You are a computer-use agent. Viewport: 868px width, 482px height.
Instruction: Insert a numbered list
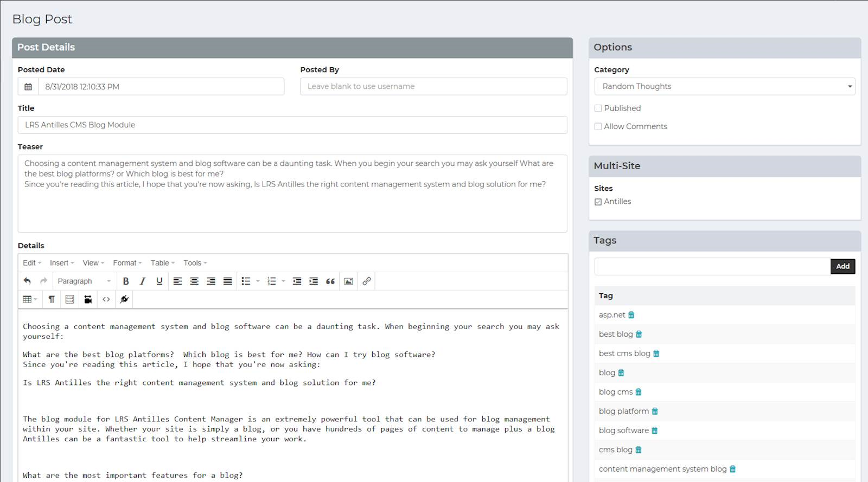click(272, 281)
